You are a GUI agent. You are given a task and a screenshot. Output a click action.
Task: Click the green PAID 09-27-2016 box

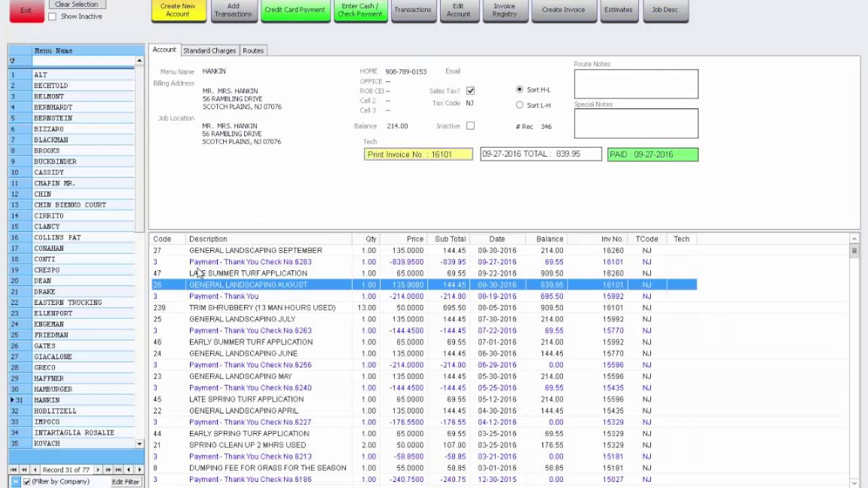click(652, 155)
